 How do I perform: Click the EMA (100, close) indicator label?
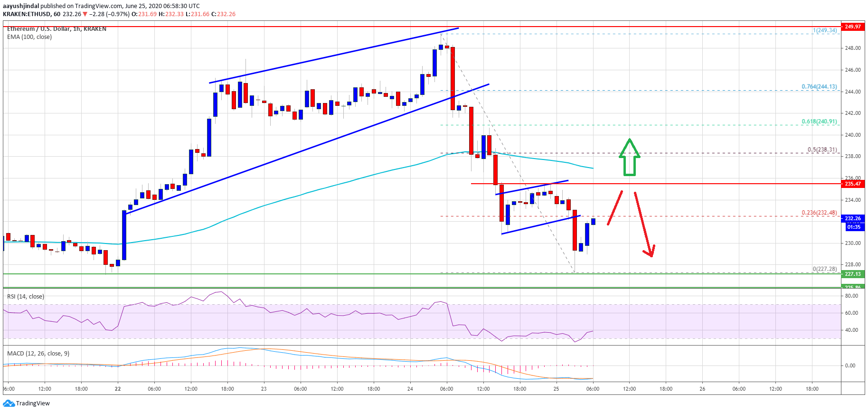(x=29, y=37)
